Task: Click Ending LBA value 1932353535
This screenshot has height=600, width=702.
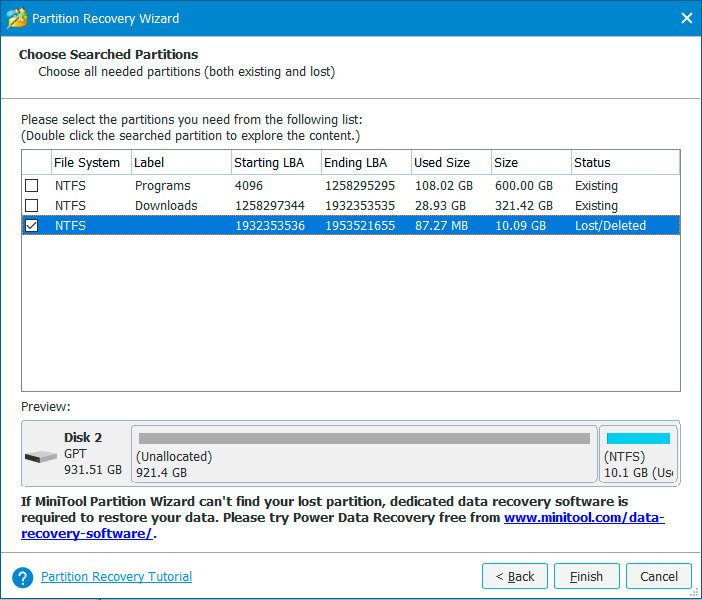Action: click(x=360, y=206)
